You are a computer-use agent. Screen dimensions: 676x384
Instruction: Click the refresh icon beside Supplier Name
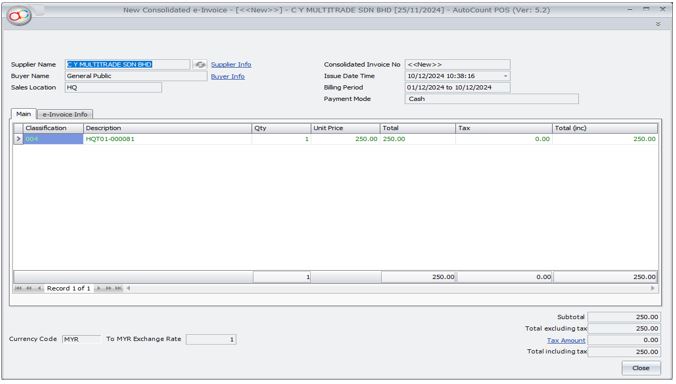[x=200, y=65]
